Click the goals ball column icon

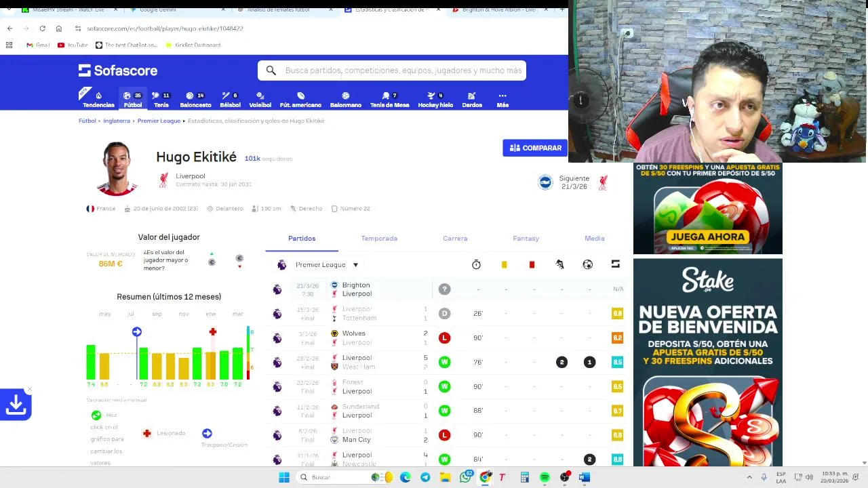click(587, 264)
